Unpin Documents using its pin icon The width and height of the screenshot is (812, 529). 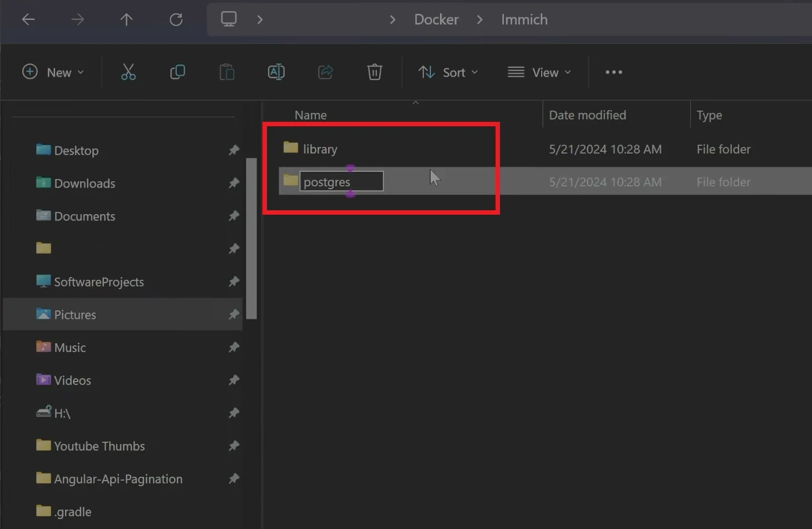pos(234,216)
